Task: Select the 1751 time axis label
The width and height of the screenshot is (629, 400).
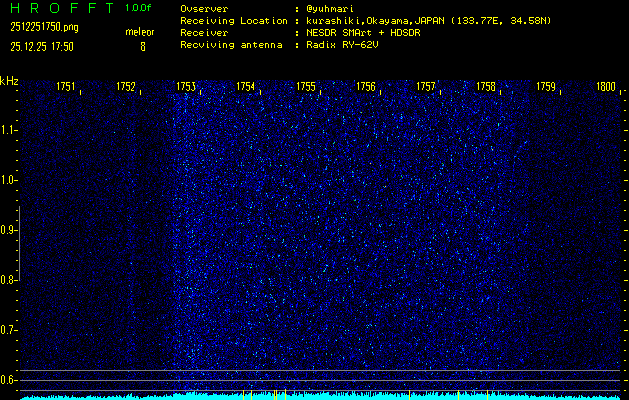Action: [65, 86]
